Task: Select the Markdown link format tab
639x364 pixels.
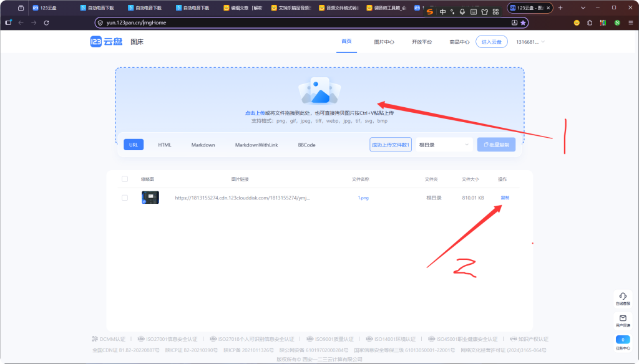Action: 203,145
